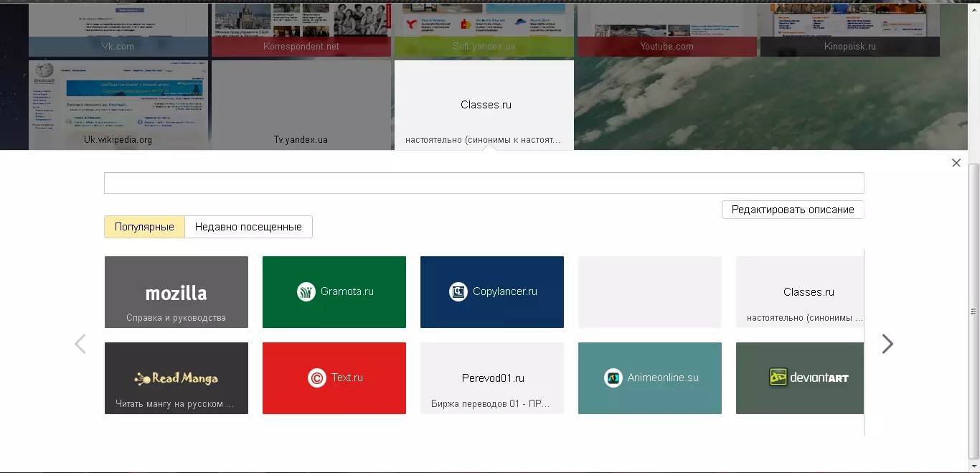The width and height of the screenshot is (980, 473).
Task: Select the Classes.ru tile in the popular grid
Action: (x=800, y=292)
